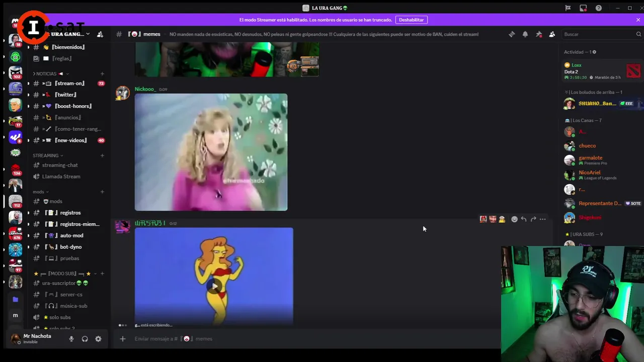This screenshot has height=362, width=644.
Task: Open the auto-mod channel
Action: point(68,235)
